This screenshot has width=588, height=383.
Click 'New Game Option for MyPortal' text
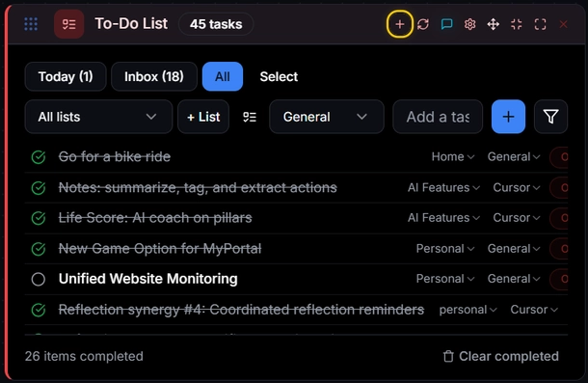click(x=160, y=249)
